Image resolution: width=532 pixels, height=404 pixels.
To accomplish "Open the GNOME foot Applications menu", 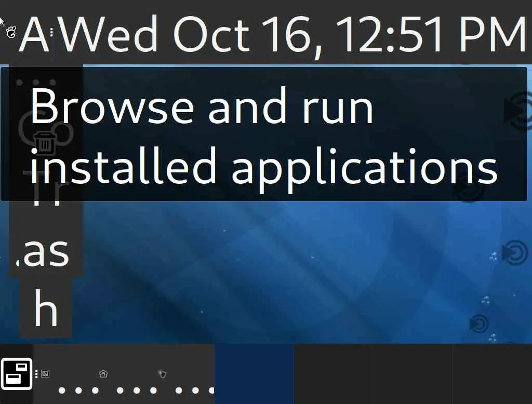I will pos(11,32).
